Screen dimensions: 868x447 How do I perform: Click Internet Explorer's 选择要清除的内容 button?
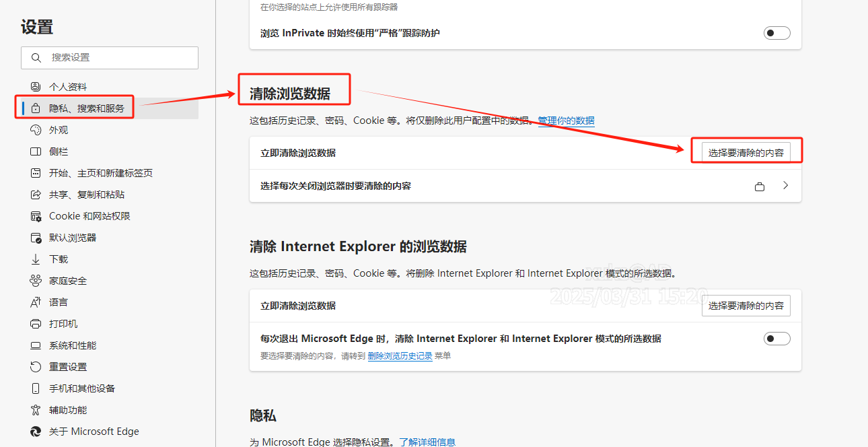coord(746,306)
